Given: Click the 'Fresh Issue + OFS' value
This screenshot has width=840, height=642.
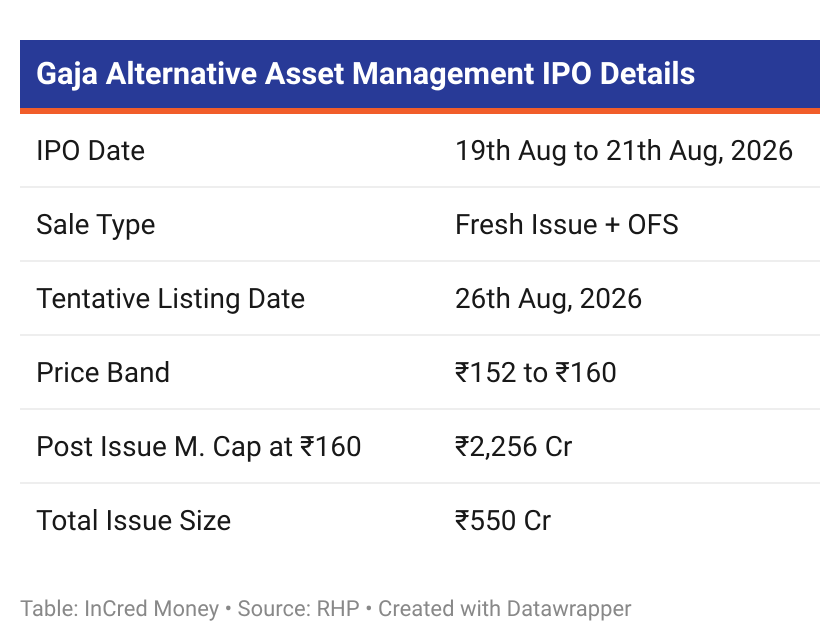Looking at the screenshot, I should (567, 224).
